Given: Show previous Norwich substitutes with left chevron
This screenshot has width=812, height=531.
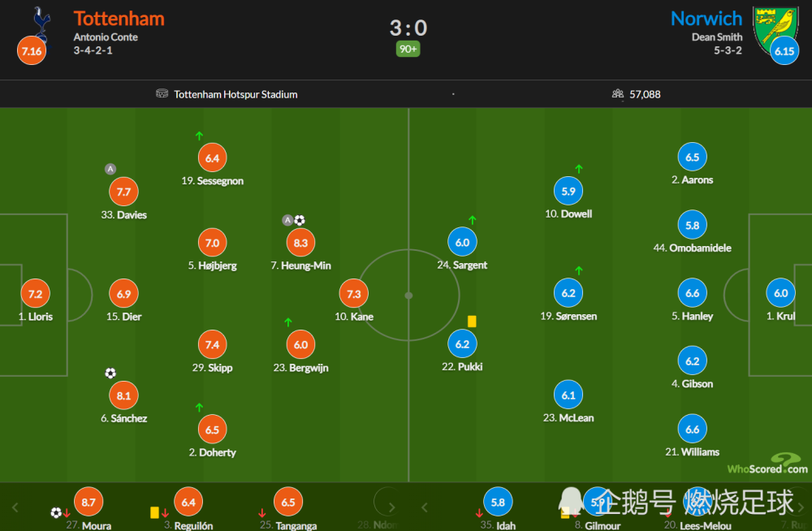Looking at the screenshot, I should coord(425,507).
